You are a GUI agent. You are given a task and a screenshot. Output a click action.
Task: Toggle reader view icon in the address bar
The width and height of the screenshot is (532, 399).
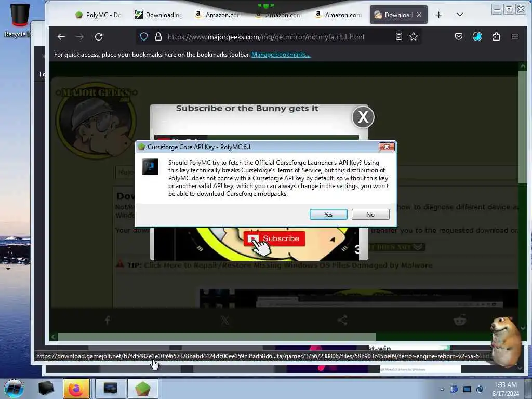click(399, 37)
